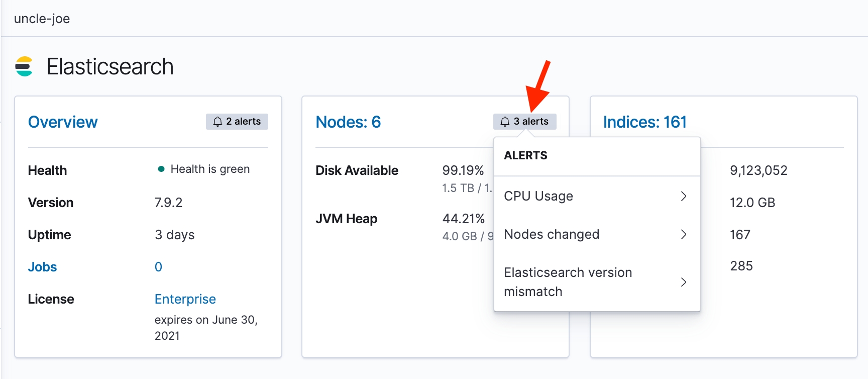Expand the Nodes changed chevron arrow

coord(683,234)
